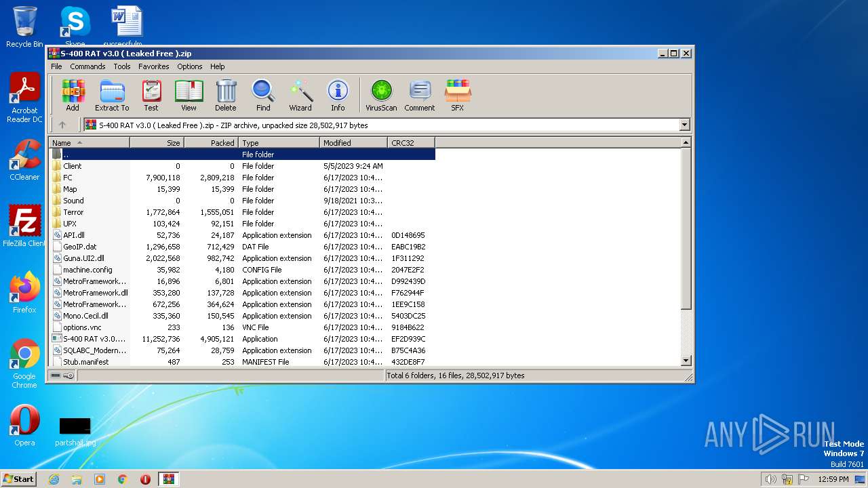This screenshot has height=488, width=868.
Task: Select the Stub.manifest file
Action: click(x=242, y=362)
